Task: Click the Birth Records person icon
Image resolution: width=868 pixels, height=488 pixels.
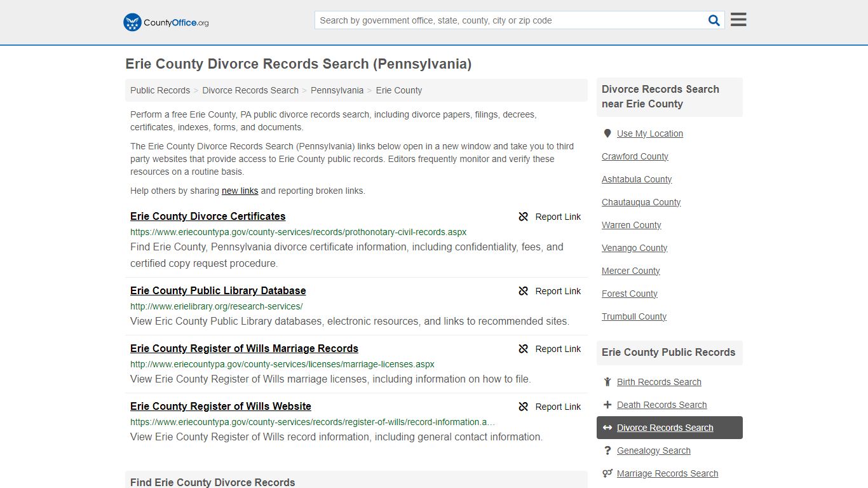Action: pyautogui.click(x=607, y=382)
